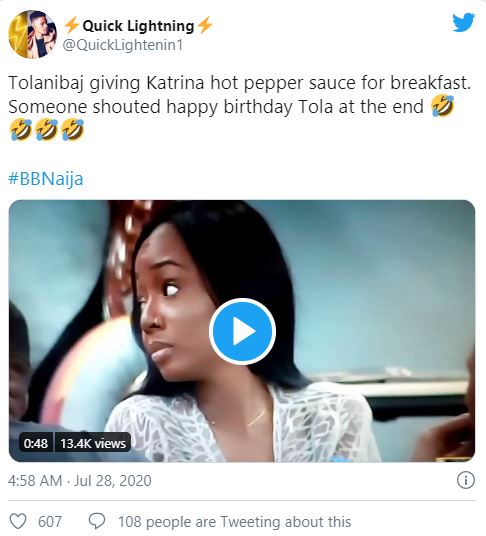The width and height of the screenshot is (486, 536).
Task: Click the Twitter bird logo
Action: 463,22
